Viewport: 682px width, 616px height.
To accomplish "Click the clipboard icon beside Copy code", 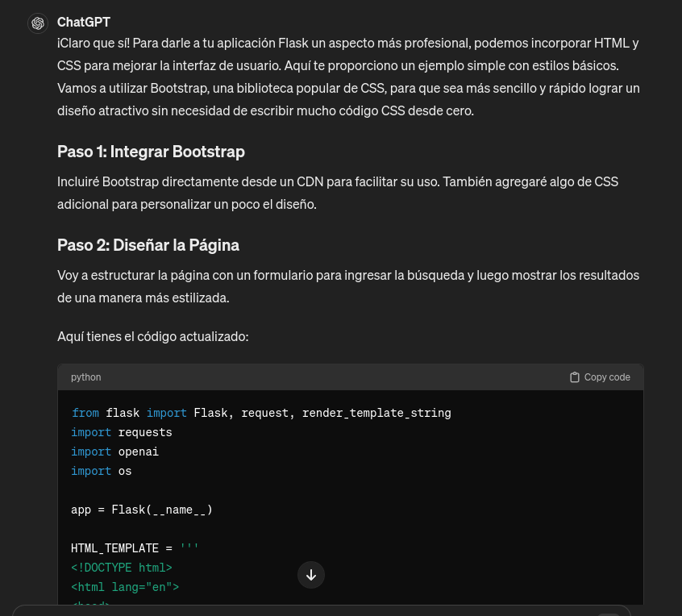I will pyautogui.click(x=574, y=377).
